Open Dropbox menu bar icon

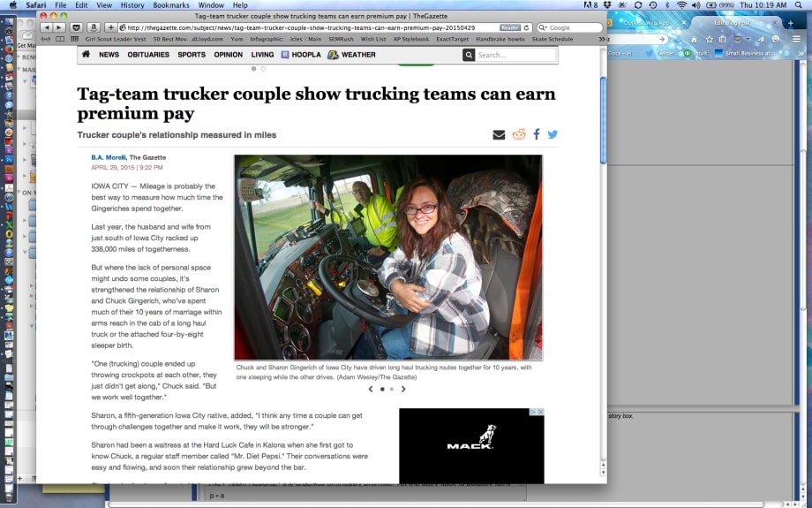pos(607,4)
